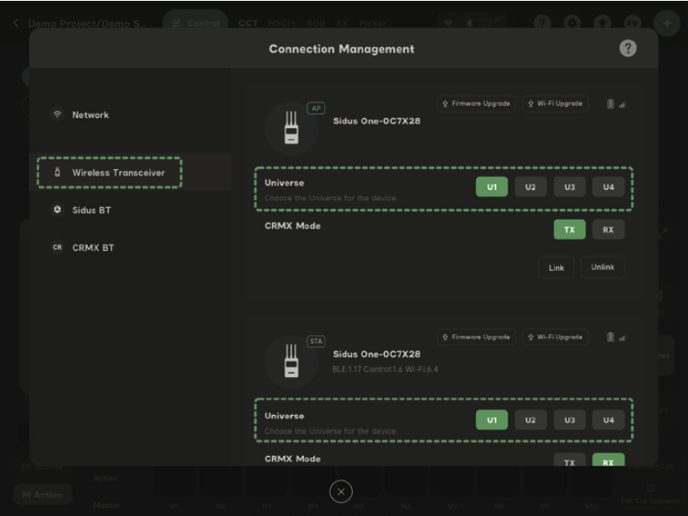Open the Connection Management help icon
The image size is (688, 516).
coord(628,48)
